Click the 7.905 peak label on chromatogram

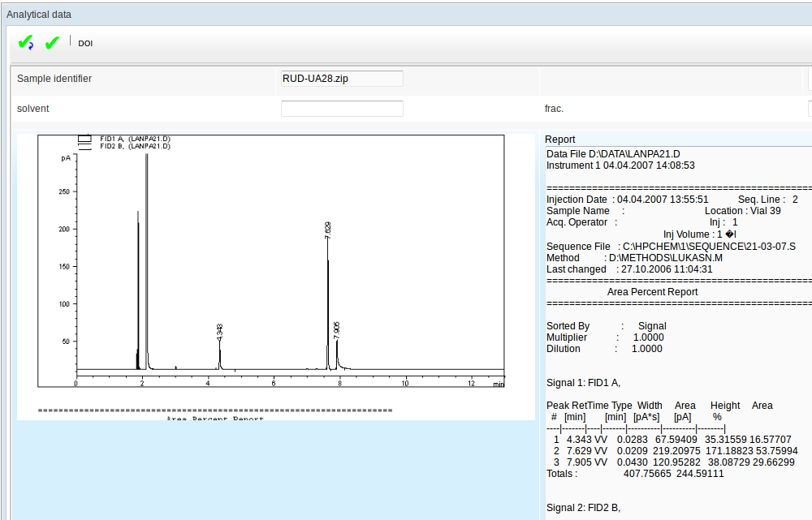(337, 329)
